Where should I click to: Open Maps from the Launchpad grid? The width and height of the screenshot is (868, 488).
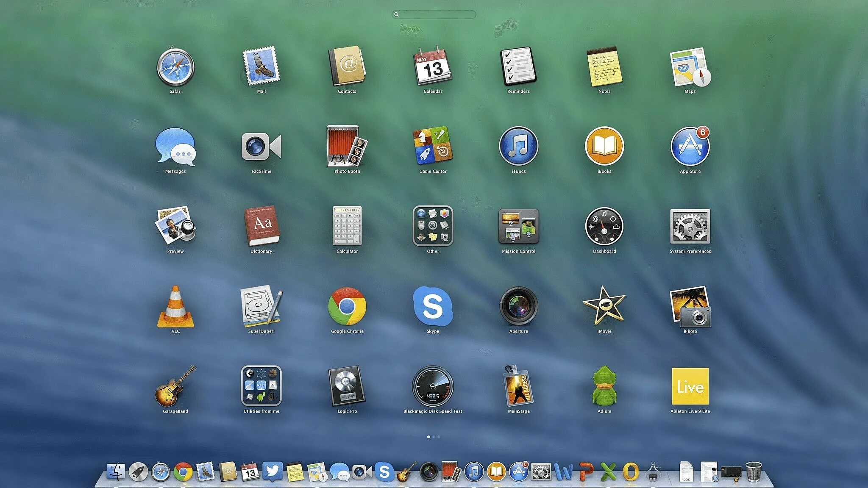click(690, 67)
